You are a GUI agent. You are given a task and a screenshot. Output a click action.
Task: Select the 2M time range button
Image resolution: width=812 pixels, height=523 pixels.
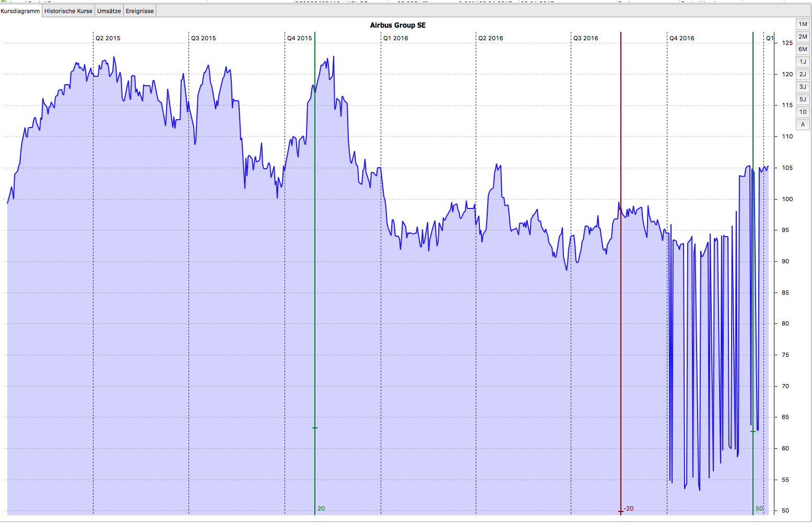click(803, 37)
